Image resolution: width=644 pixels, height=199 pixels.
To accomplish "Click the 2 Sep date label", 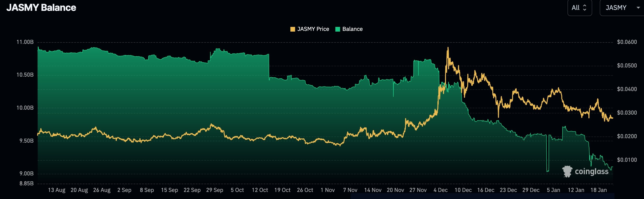I will pyautogui.click(x=124, y=190).
